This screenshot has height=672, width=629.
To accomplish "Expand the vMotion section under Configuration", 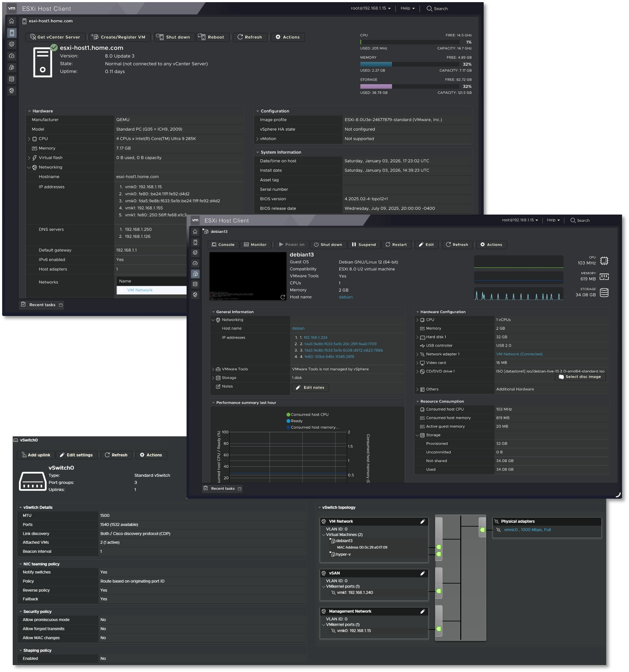I will [257, 139].
